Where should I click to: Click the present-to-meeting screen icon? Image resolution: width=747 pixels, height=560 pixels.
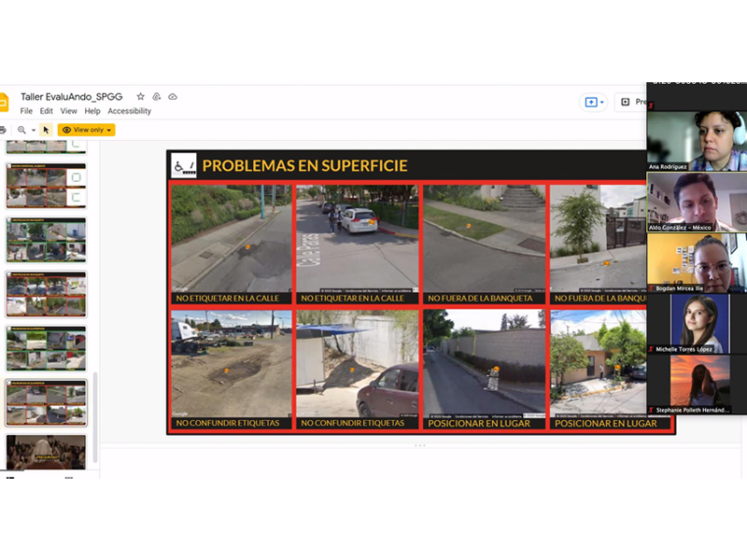pos(590,102)
